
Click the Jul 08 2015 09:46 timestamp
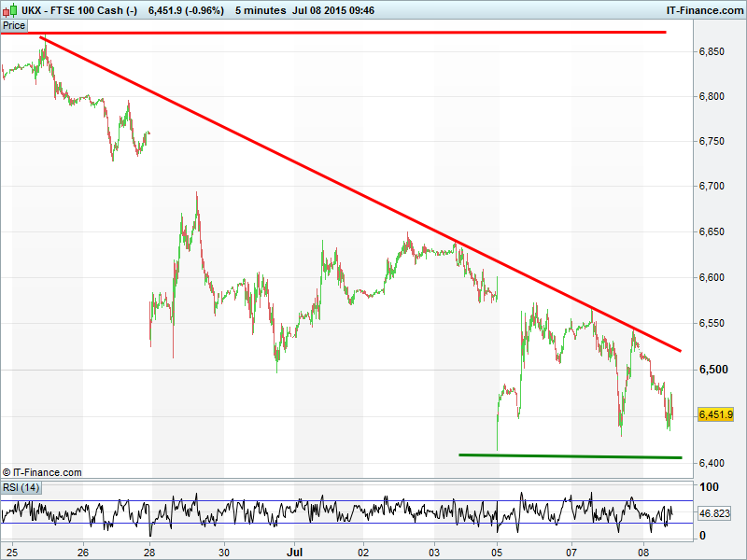point(333,10)
